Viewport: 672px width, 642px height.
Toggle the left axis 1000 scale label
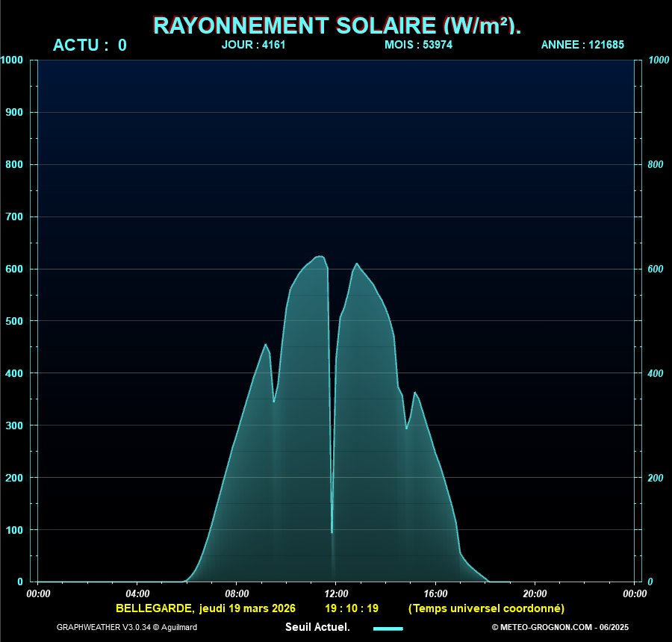point(10,59)
